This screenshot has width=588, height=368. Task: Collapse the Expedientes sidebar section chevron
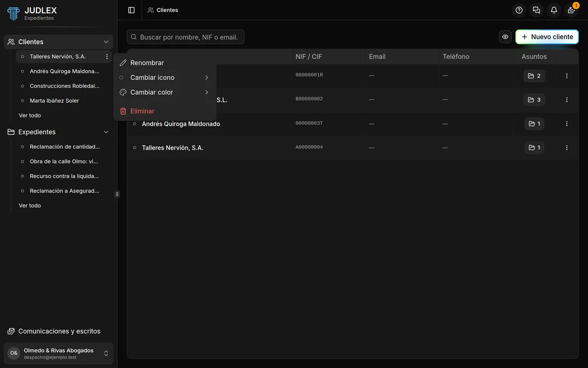(x=106, y=132)
